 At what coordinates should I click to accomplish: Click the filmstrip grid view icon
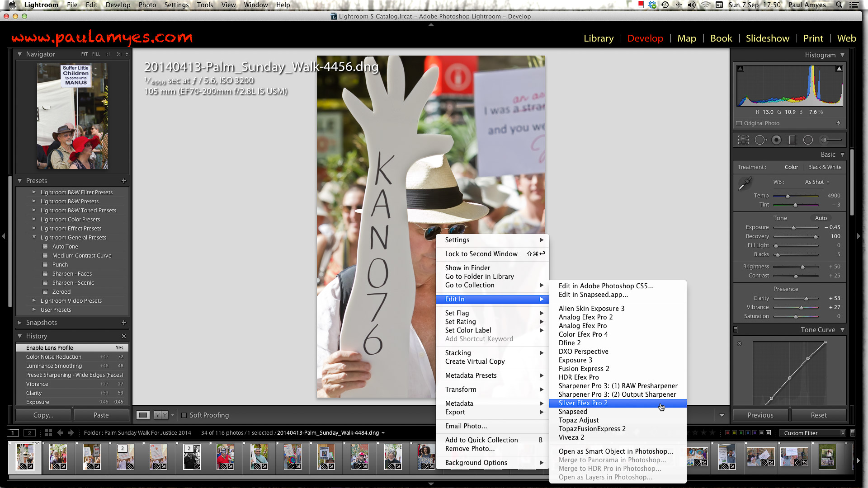(48, 433)
